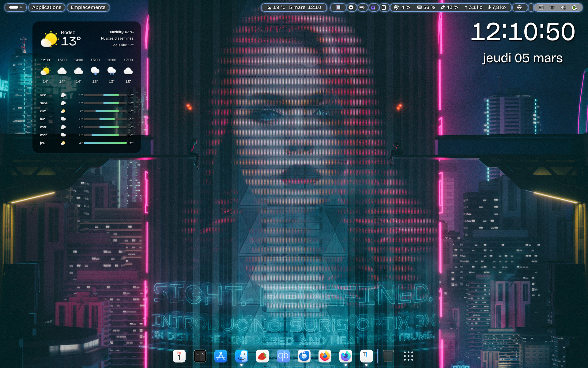Open the battery status indicator menu

[574, 7]
